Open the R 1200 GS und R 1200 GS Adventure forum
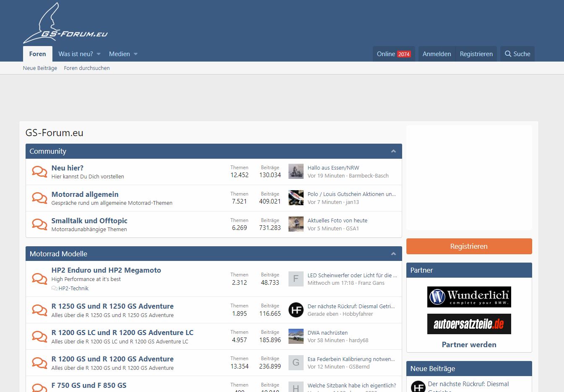The height and width of the screenshot is (392, 564). 112,359
